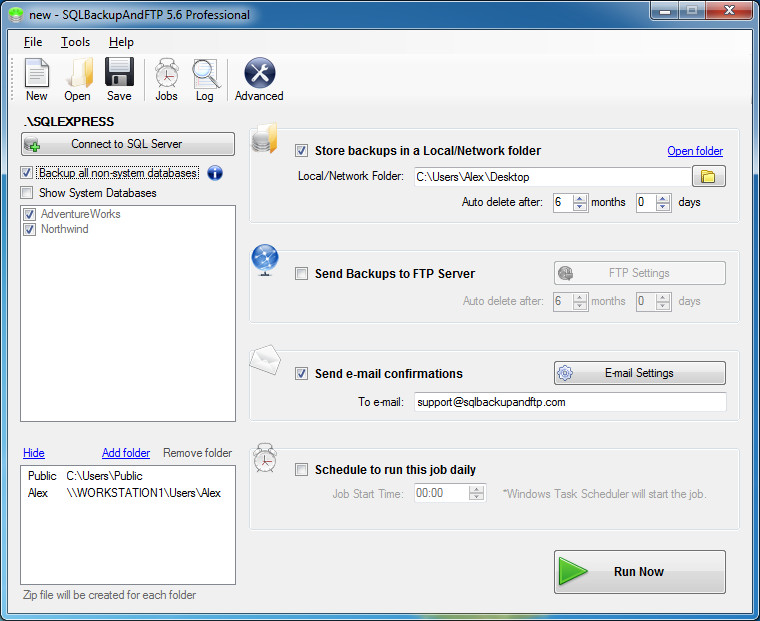This screenshot has height=621, width=760.
Task: Click the alarm clock icon near Schedule
Action: [265, 457]
